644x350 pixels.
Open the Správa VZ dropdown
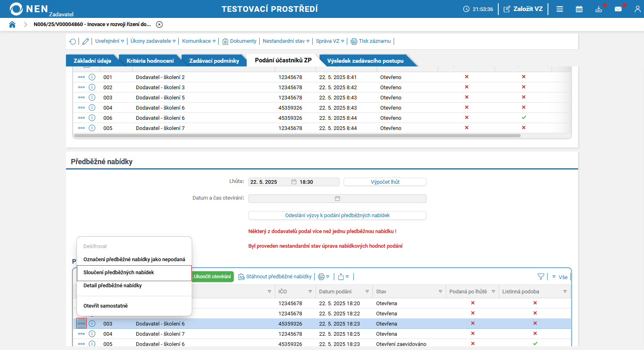point(330,41)
